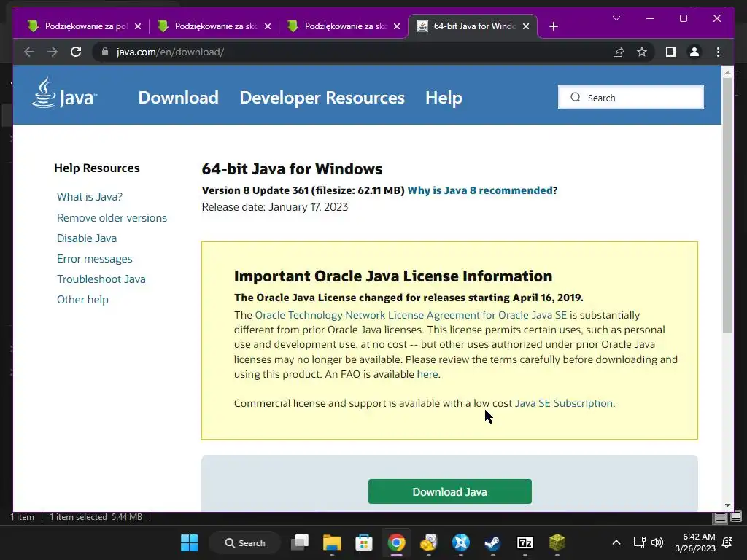Click the scrollbar down arrow

727,505
